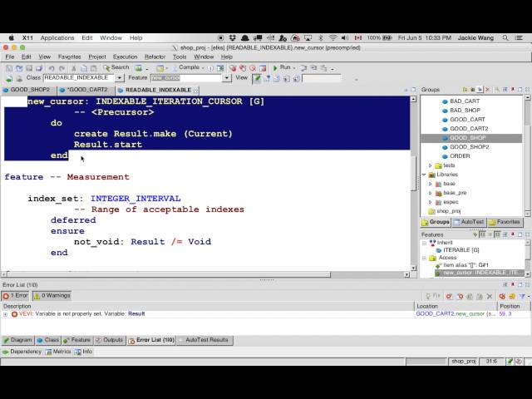Expand the espec library

pos(431,202)
